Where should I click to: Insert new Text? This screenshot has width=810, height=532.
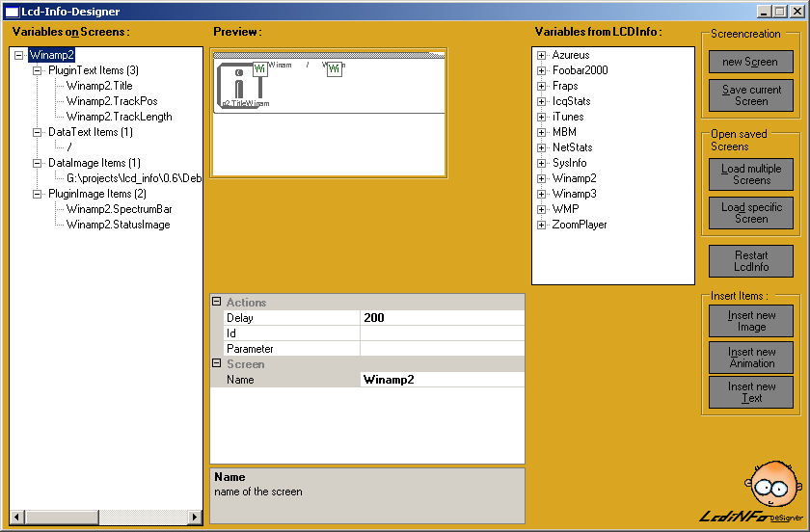tap(750, 392)
